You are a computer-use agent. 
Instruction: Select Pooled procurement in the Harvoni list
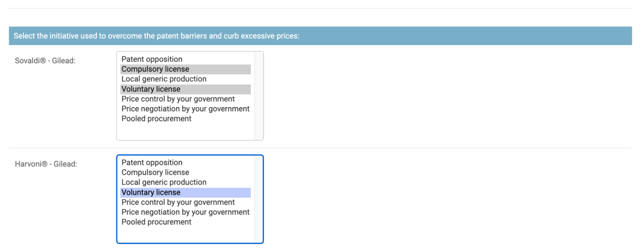click(x=186, y=222)
